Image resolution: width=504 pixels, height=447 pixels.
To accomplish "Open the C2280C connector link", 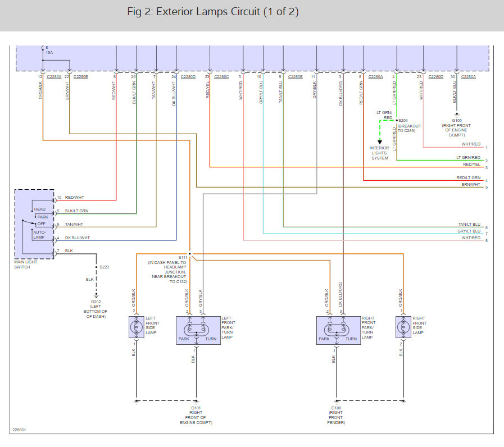I will click(221, 77).
